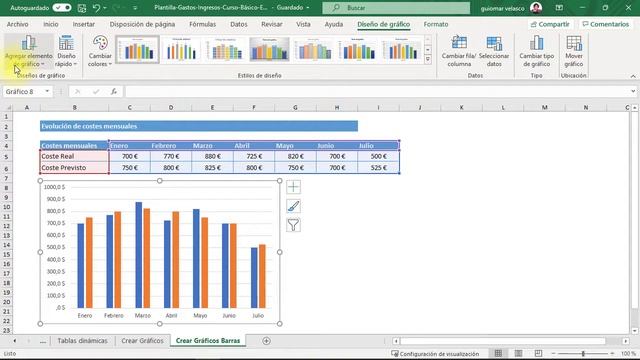Screen dimensions: 640x360
Task: Add a new sheet with plus icon
Action: 267,341
